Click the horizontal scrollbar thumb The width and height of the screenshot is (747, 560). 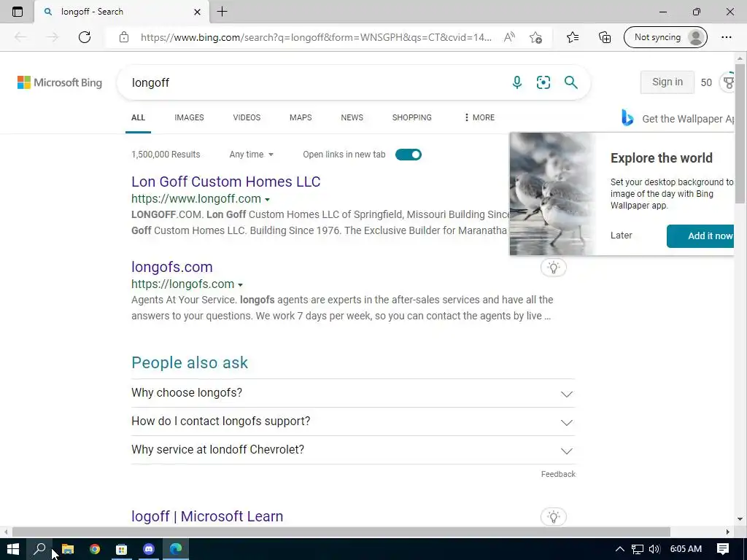point(341,532)
